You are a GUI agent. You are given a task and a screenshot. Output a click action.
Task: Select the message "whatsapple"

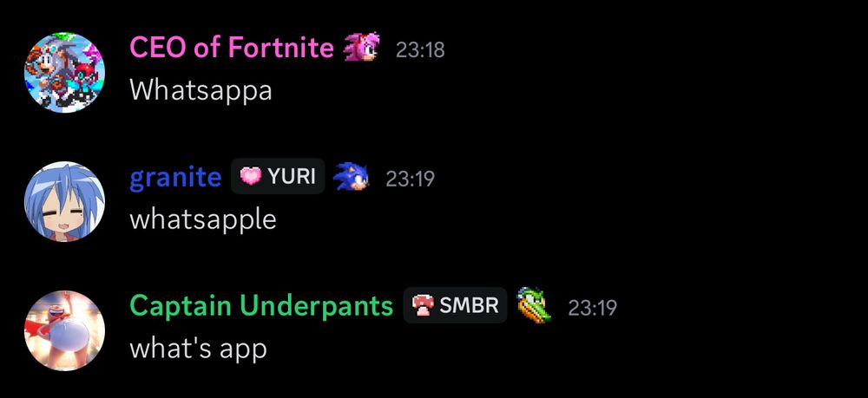point(202,219)
